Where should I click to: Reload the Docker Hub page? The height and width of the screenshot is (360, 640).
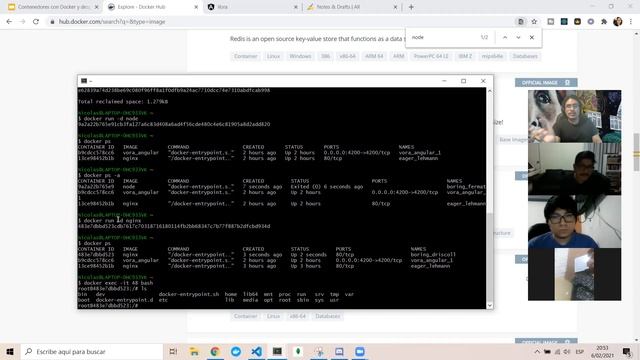pos(36,22)
